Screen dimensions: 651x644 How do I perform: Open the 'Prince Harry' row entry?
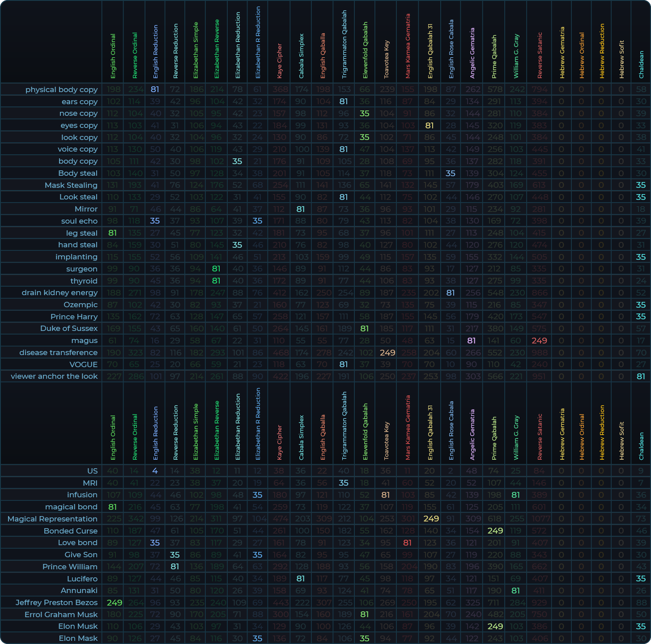pos(74,317)
